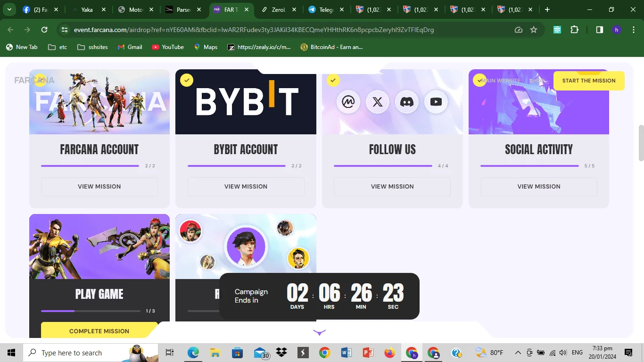This screenshot has height=362, width=644.
Task: Click the checkmark badge on Follow Us card
Action: 333,80
